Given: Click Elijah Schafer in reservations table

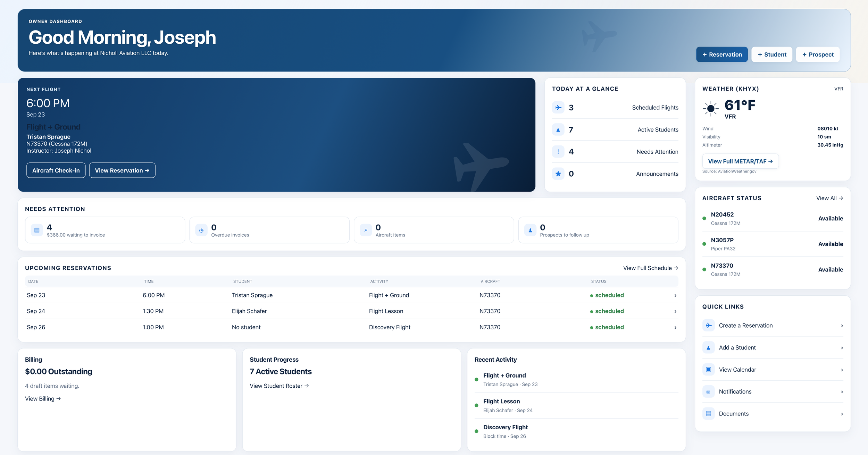Looking at the screenshot, I should point(249,311).
